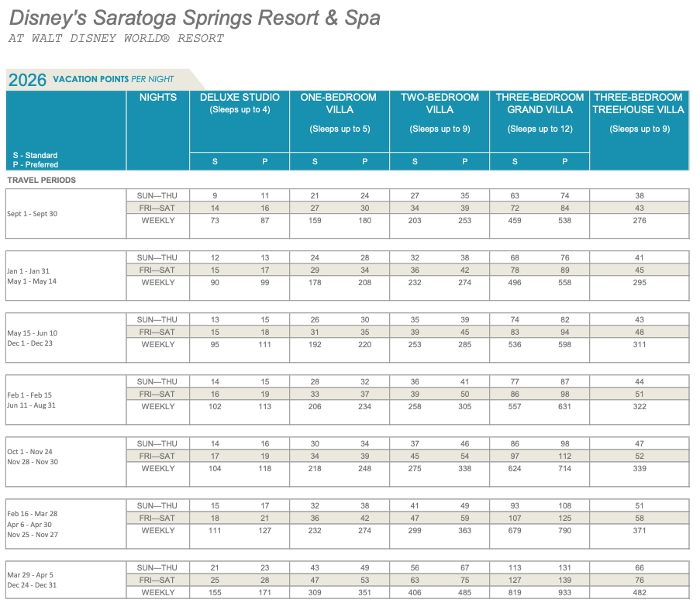Select the "Feb 1 - Feb 15" travel period
This screenshot has width=700, height=610.
(29, 395)
